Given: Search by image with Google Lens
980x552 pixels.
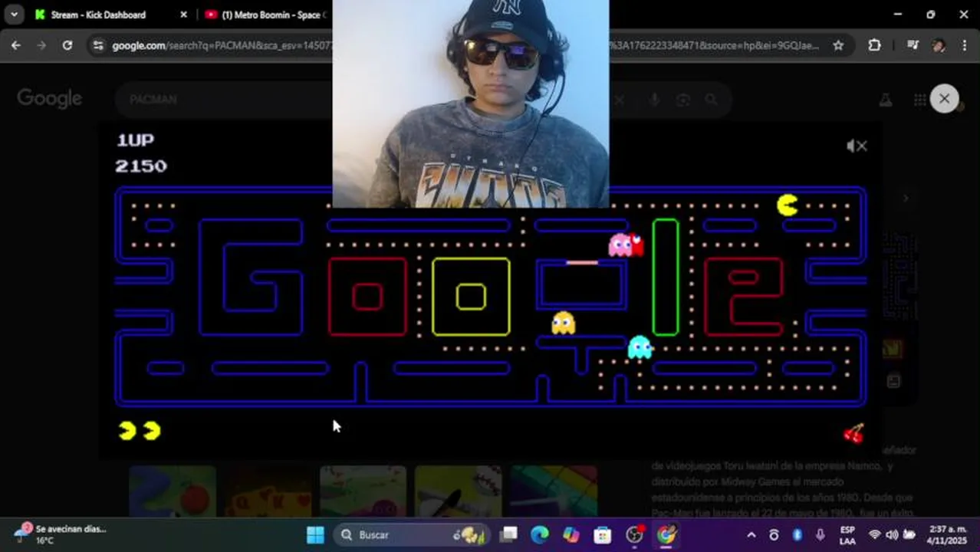Looking at the screenshot, I should [x=682, y=100].
